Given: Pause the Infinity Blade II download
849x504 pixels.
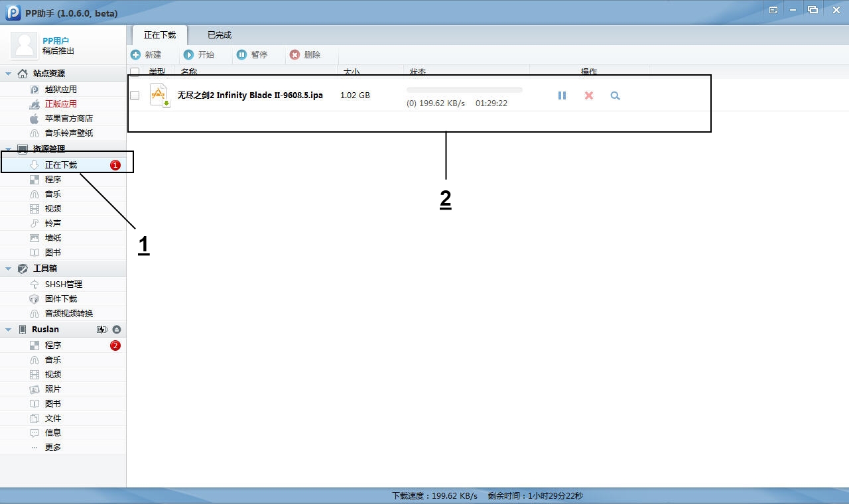Looking at the screenshot, I should pyautogui.click(x=562, y=95).
